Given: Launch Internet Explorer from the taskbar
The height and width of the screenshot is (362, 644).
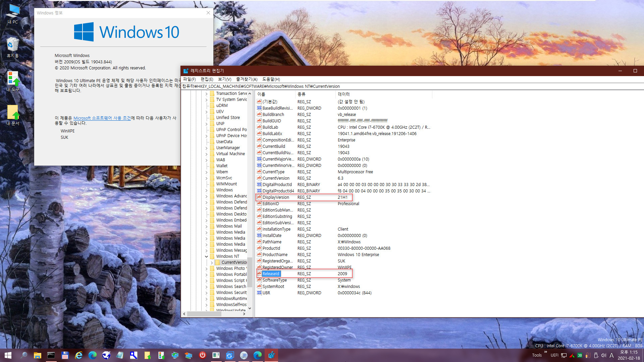Looking at the screenshot, I should pyautogui.click(x=79, y=355).
